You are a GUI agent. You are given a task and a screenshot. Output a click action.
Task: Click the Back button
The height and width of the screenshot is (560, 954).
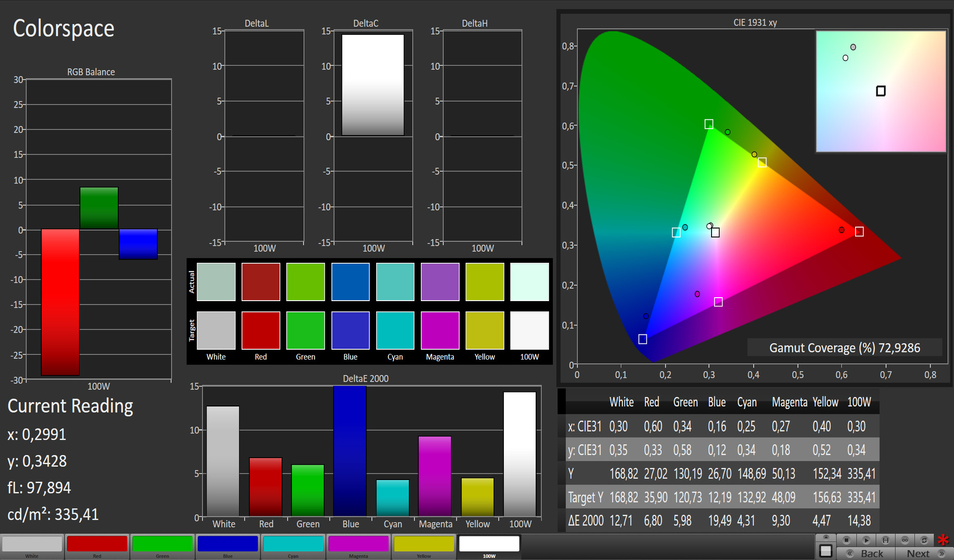click(866, 554)
